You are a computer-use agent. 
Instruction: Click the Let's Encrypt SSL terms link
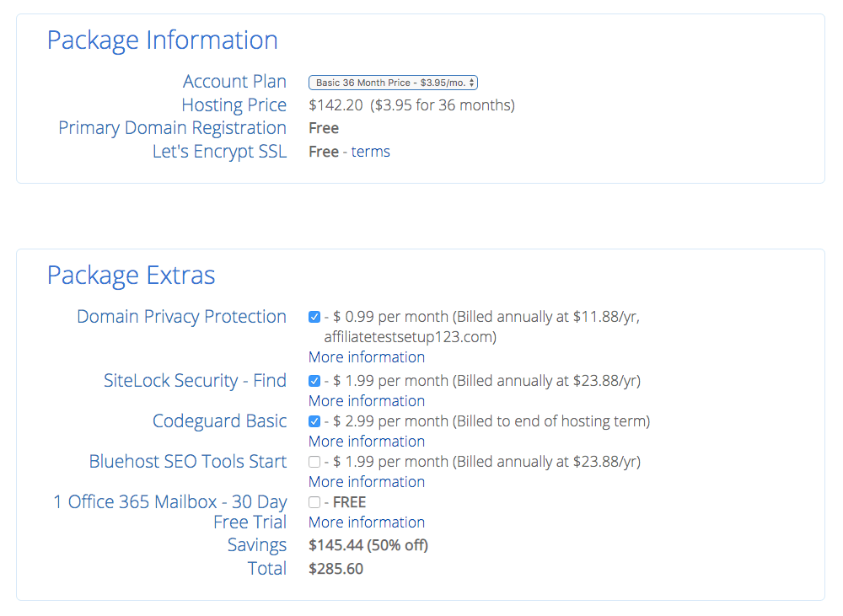tap(370, 152)
